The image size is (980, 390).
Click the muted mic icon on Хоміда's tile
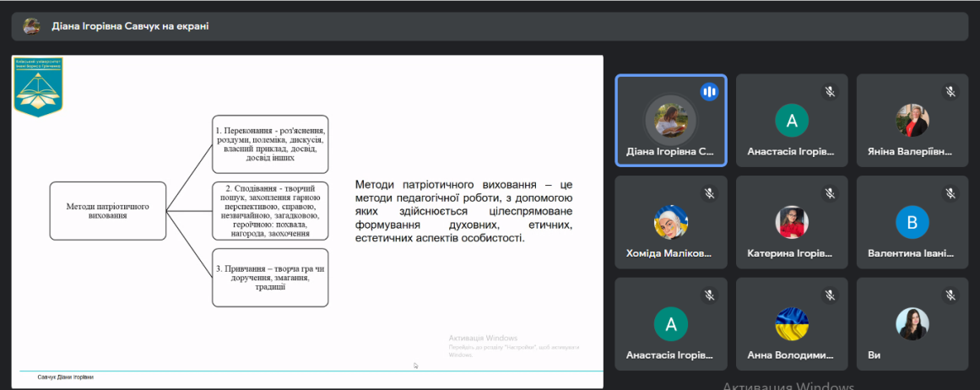709,193
